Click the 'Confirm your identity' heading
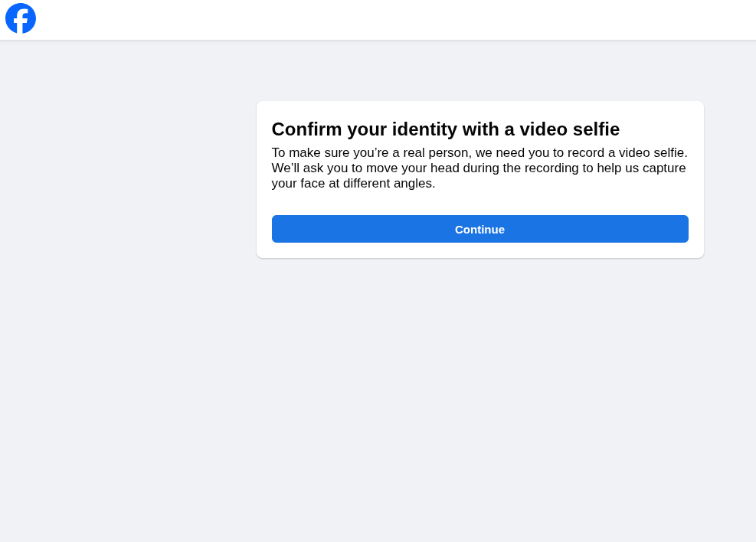Image resolution: width=756 pixels, height=542 pixels. 445,129
